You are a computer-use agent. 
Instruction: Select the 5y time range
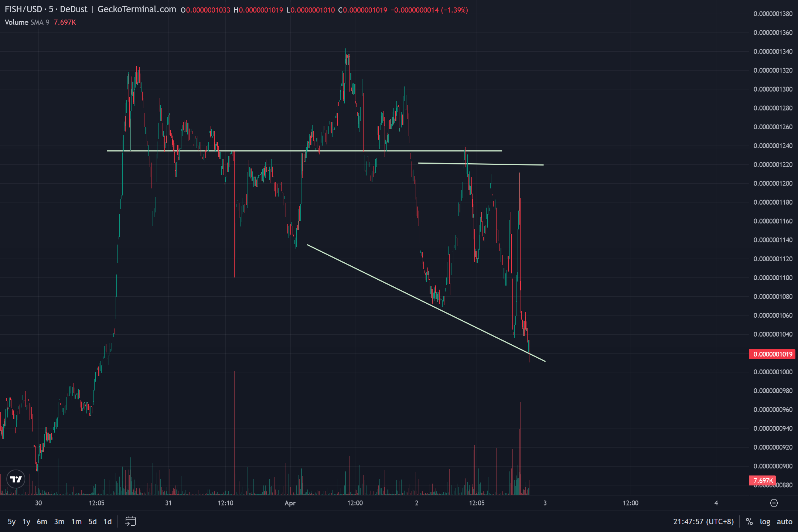(12, 521)
